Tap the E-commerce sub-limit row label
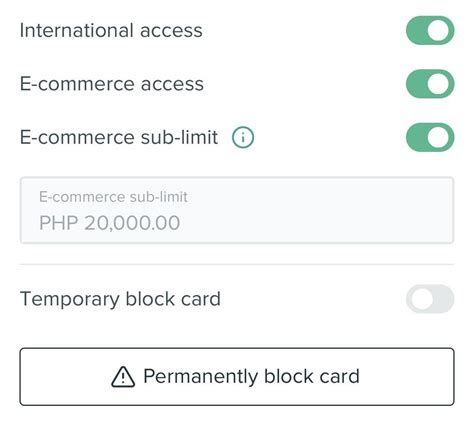Screen dimensions: 474x431 (119, 137)
